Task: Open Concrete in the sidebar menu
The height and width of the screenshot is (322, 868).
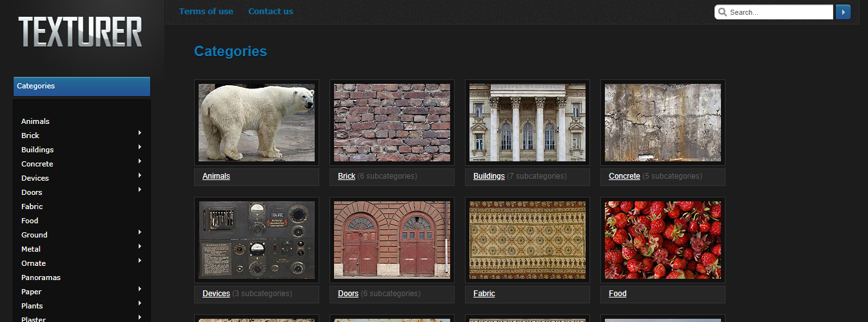Action: tap(37, 164)
